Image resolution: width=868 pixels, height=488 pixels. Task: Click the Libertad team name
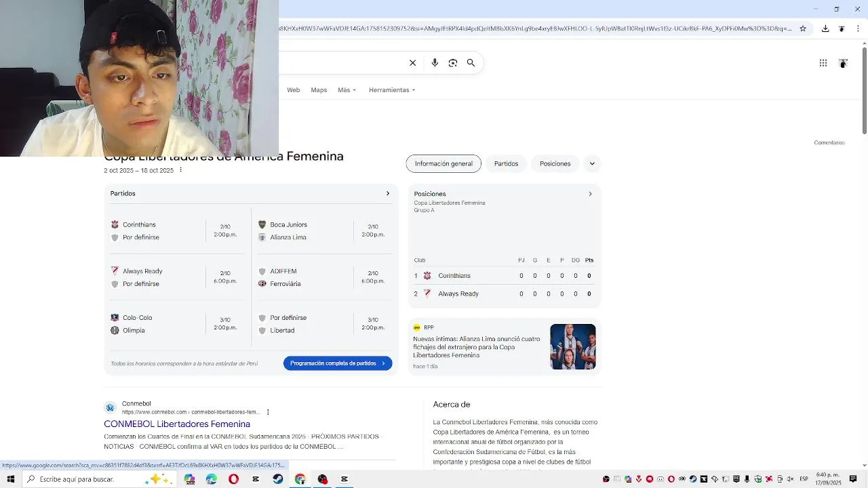pyautogui.click(x=282, y=330)
